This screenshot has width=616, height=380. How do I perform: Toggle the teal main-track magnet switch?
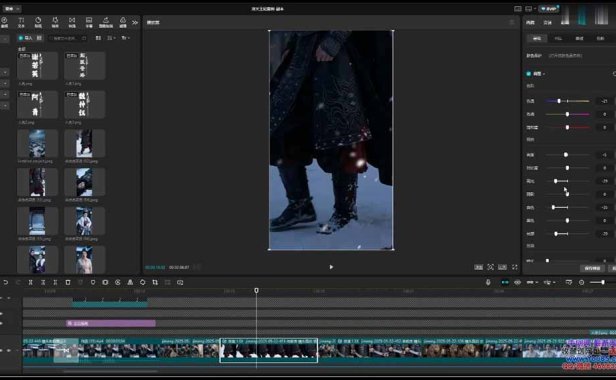click(505, 282)
